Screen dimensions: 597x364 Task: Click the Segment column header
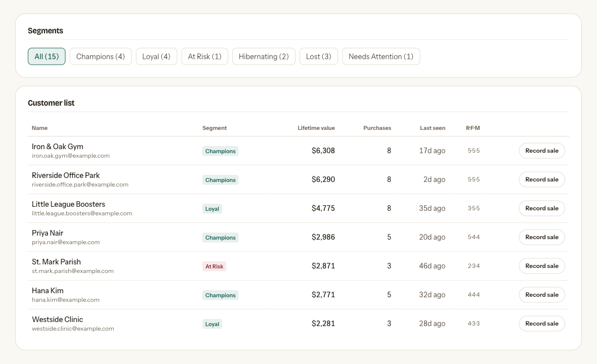pyautogui.click(x=215, y=128)
